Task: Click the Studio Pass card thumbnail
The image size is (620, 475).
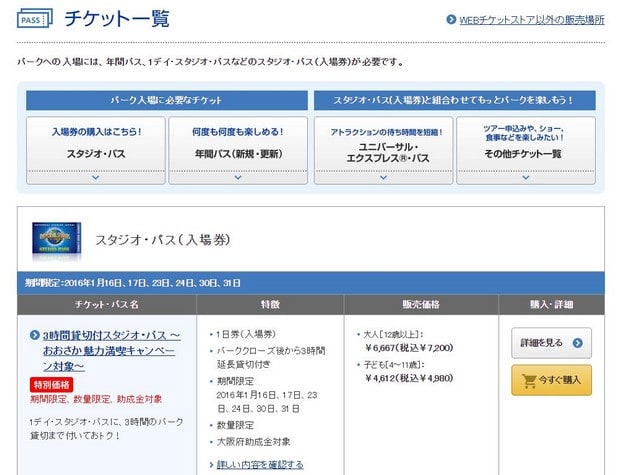Action: click(x=57, y=238)
